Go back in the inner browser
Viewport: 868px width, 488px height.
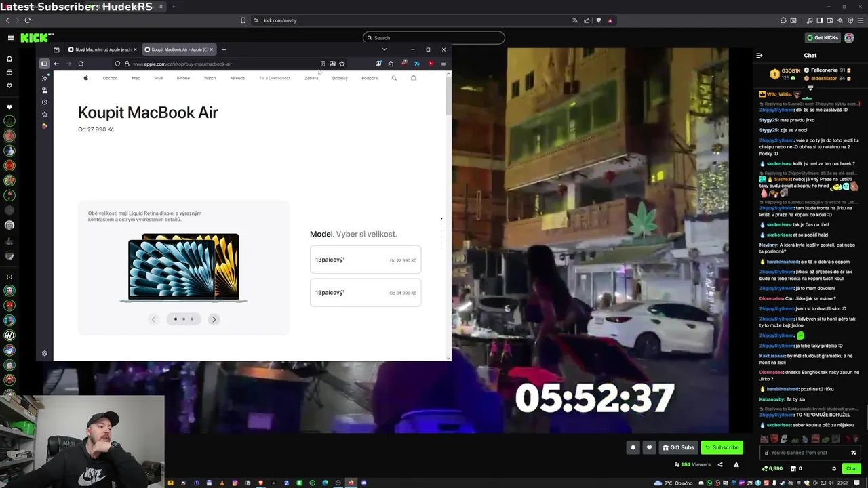coord(56,64)
